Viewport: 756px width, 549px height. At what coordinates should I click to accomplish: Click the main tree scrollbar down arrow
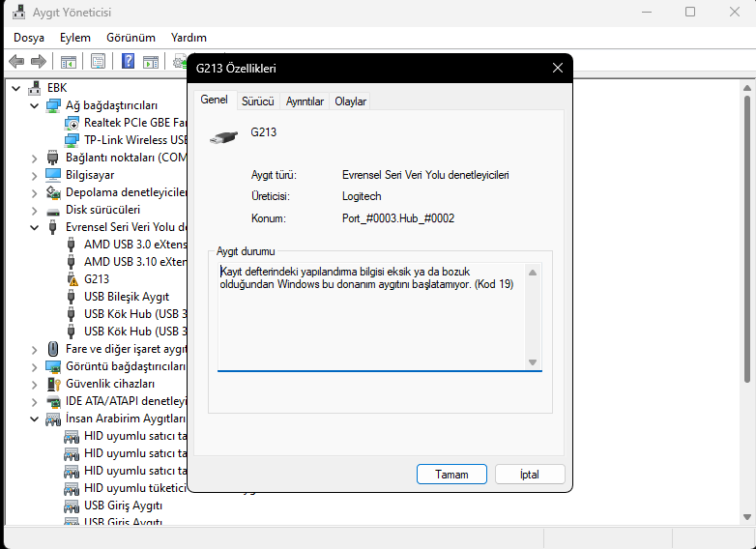click(747, 517)
